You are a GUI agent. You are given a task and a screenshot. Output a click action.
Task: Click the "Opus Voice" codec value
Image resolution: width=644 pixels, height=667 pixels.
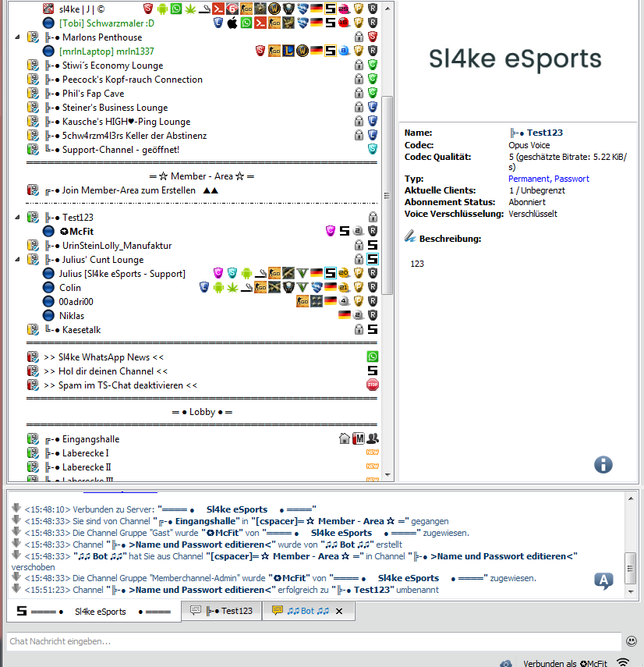tap(529, 145)
